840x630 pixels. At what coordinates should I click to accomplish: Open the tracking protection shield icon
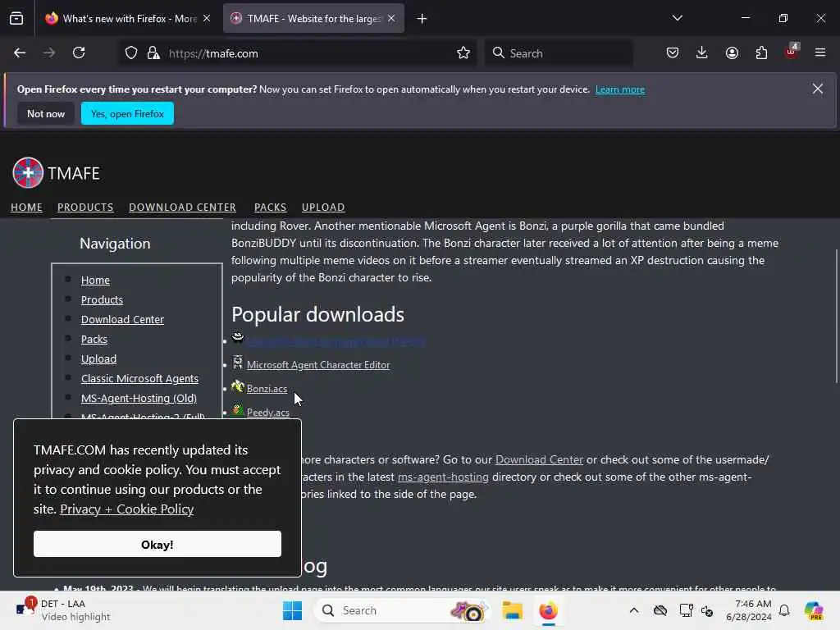tap(131, 52)
